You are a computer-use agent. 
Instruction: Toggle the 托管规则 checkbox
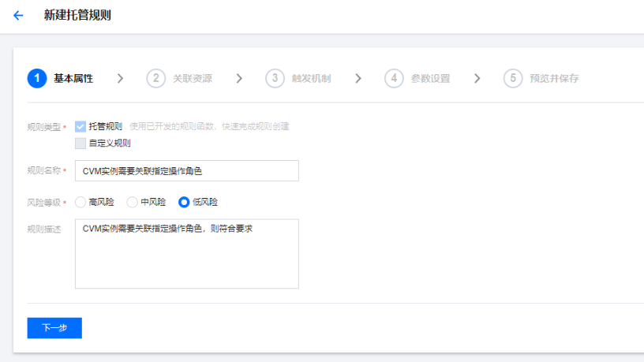(80, 126)
